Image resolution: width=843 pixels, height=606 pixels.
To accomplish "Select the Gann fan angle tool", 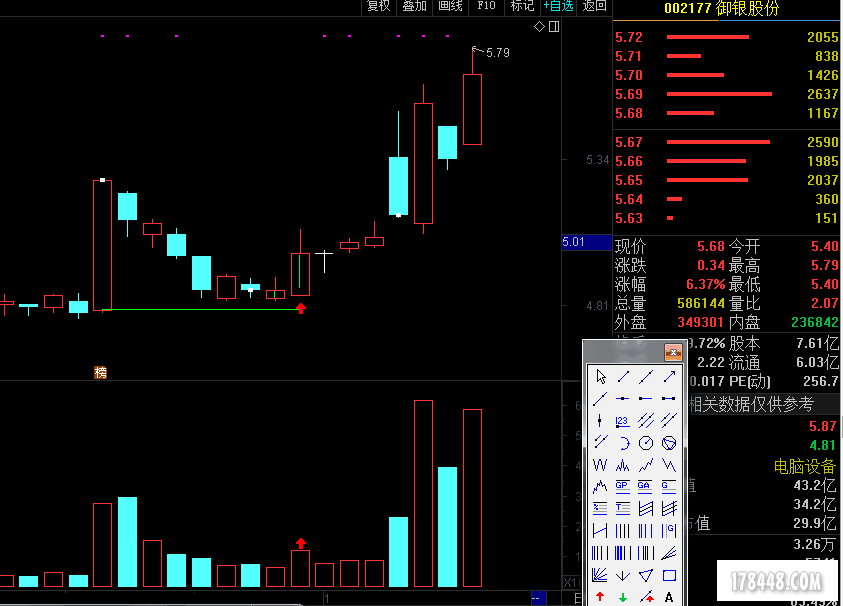I will pyautogui.click(x=600, y=575).
